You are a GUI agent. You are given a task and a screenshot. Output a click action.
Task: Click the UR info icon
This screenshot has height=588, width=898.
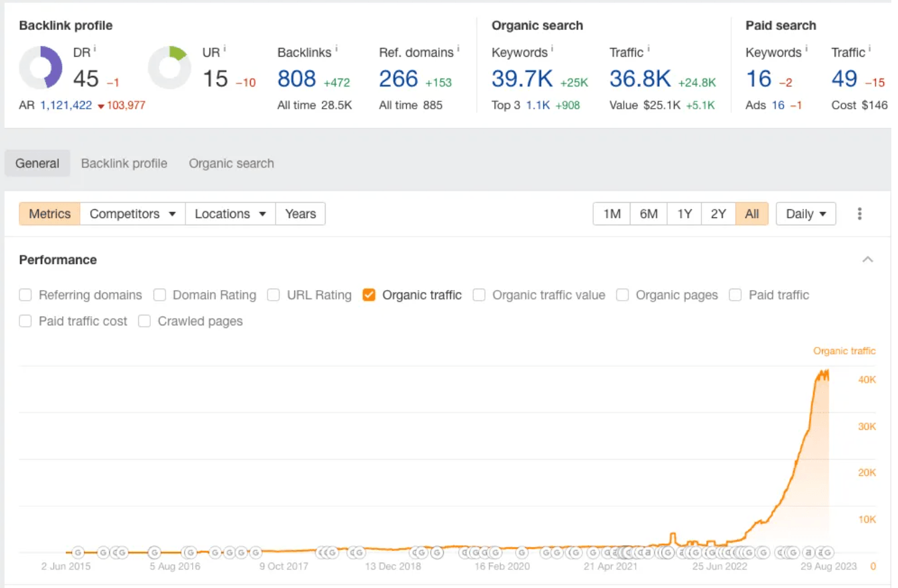click(224, 49)
